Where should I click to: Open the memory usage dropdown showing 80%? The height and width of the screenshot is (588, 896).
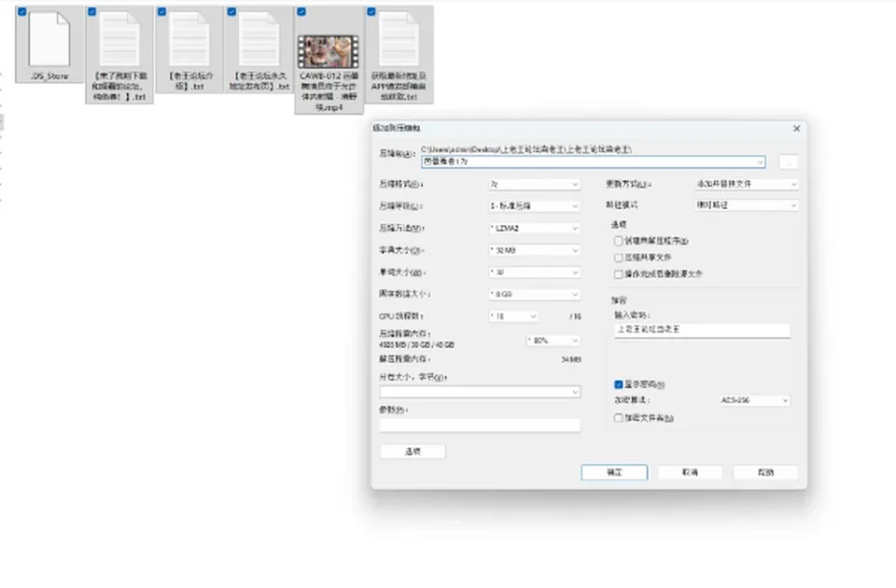[553, 341]
